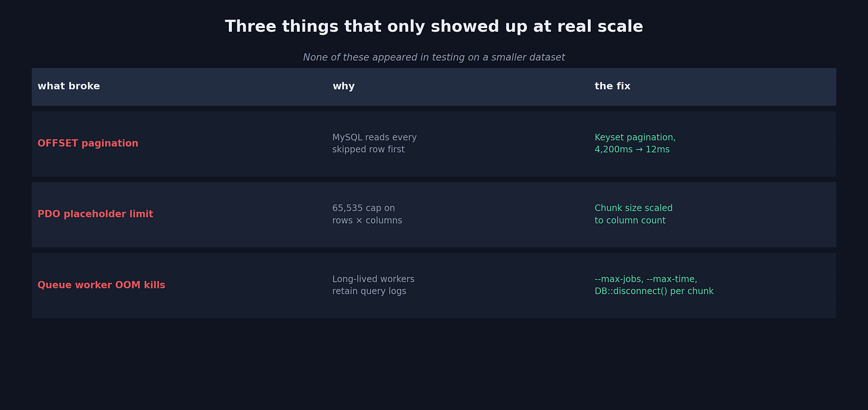Click the red 'PDO placeholder limit' label
This screenshot has height=410, width=868.
[95, 214]
